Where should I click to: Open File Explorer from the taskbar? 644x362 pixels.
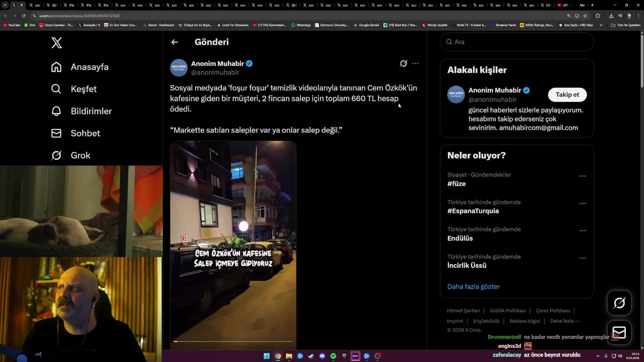(x=289, y=356)
